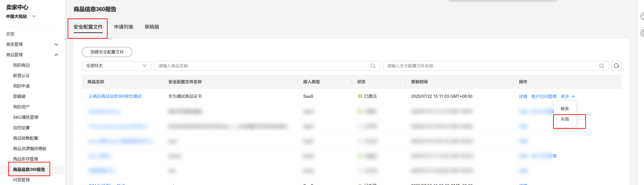The height and width of the screenshot is (185, 644).
Task: Click 创建安全配置文件 button
Action: click(x=107, y=52)
